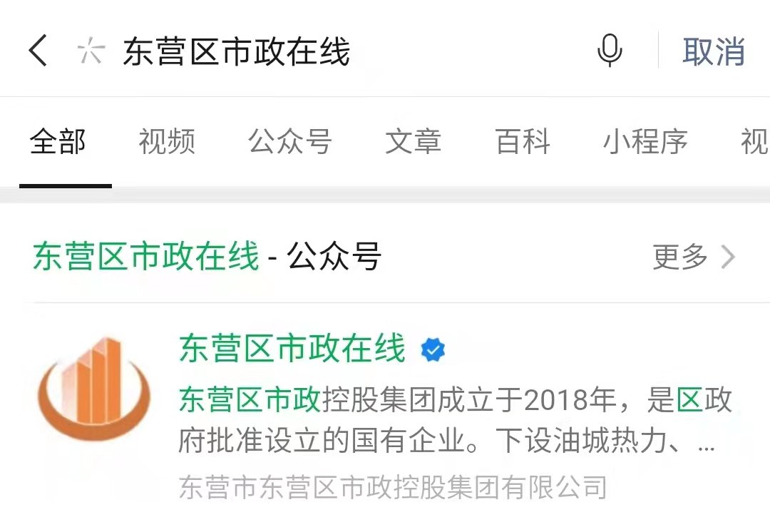Tap the back arrow icon

(x=38, y=50)
